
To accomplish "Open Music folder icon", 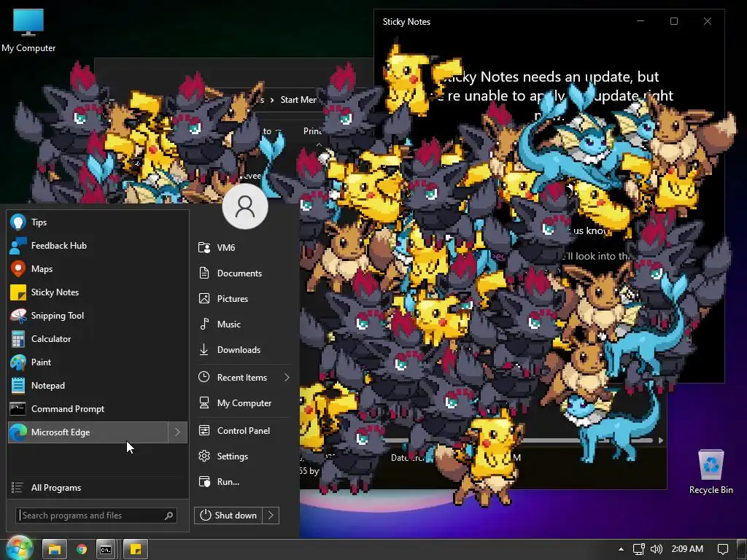I will tap(204, 324).
